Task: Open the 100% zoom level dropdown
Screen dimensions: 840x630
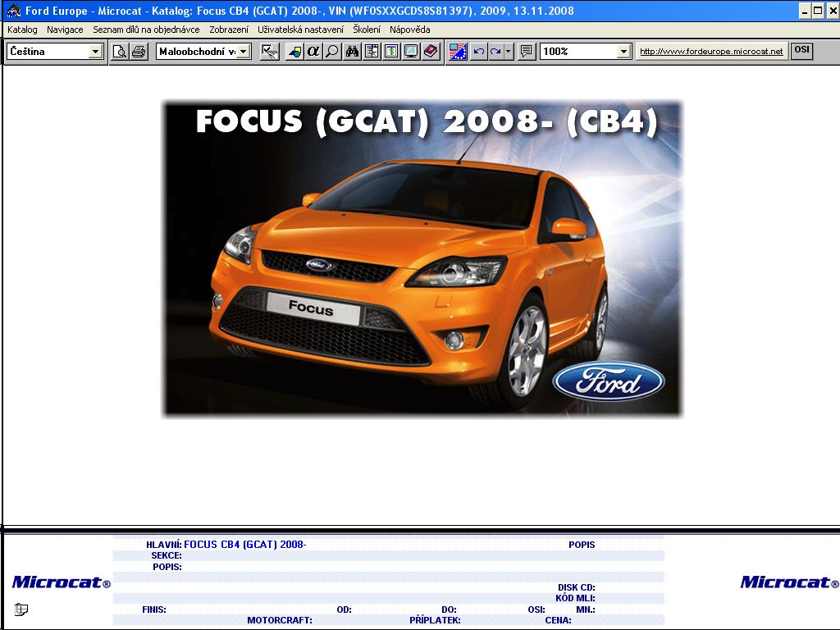Action: [623, 52]
